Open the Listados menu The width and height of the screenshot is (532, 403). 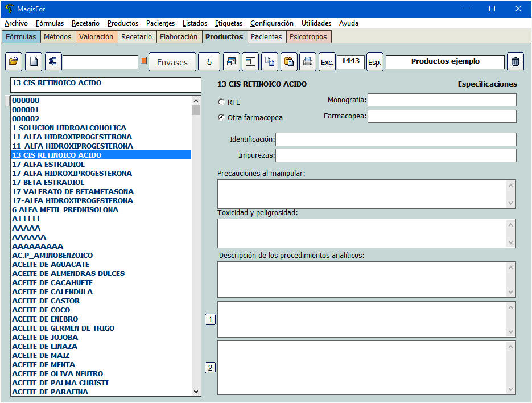coord(195,23)
